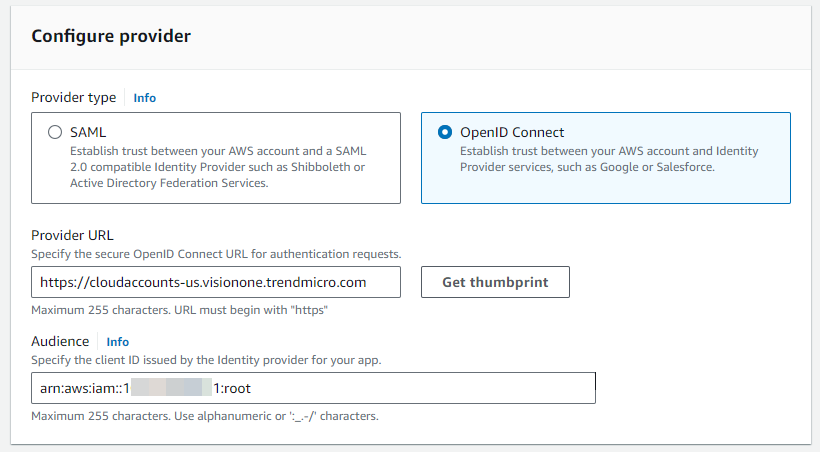Click the Configure provider heading
Viewport: 820px width, 452px height.
point(111,36)
